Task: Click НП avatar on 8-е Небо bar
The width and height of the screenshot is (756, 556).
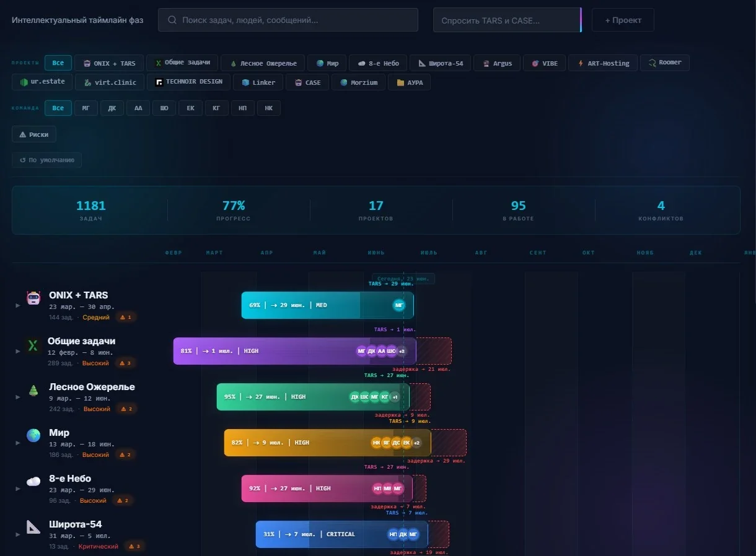Action: pyautogui.click(x=378, y=489)
